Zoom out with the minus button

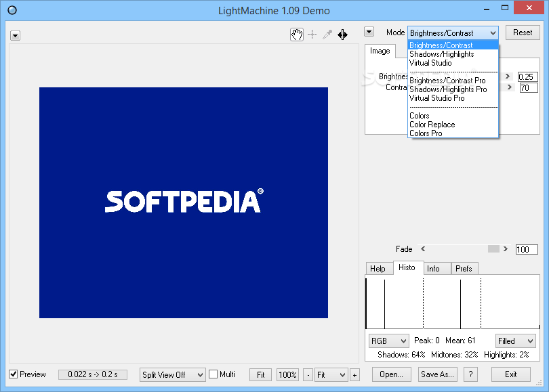pyautogui.click(x=308, y=375)
